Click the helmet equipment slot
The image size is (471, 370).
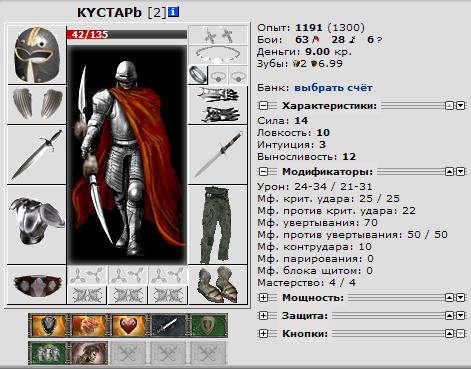click(x=37, y=55)
